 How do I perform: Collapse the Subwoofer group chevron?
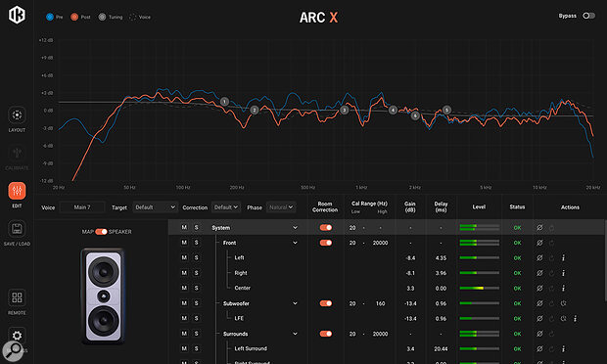click(295, 303)
